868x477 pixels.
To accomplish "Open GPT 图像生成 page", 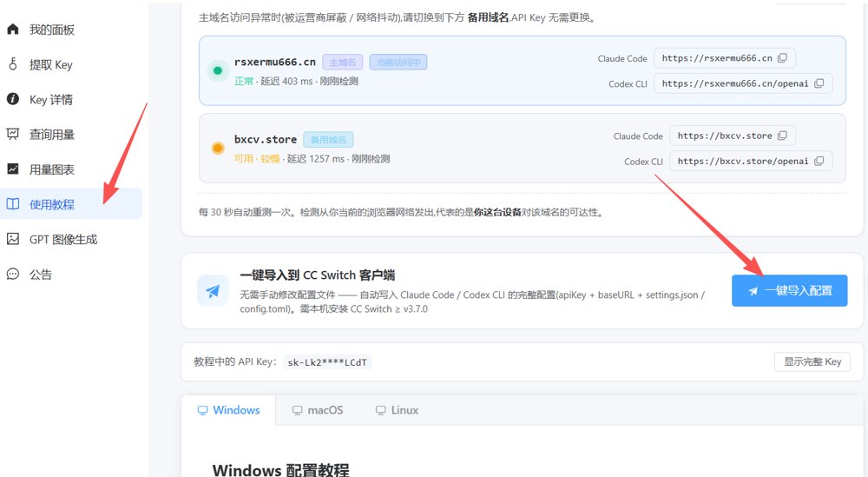I will tap(71, 239).
